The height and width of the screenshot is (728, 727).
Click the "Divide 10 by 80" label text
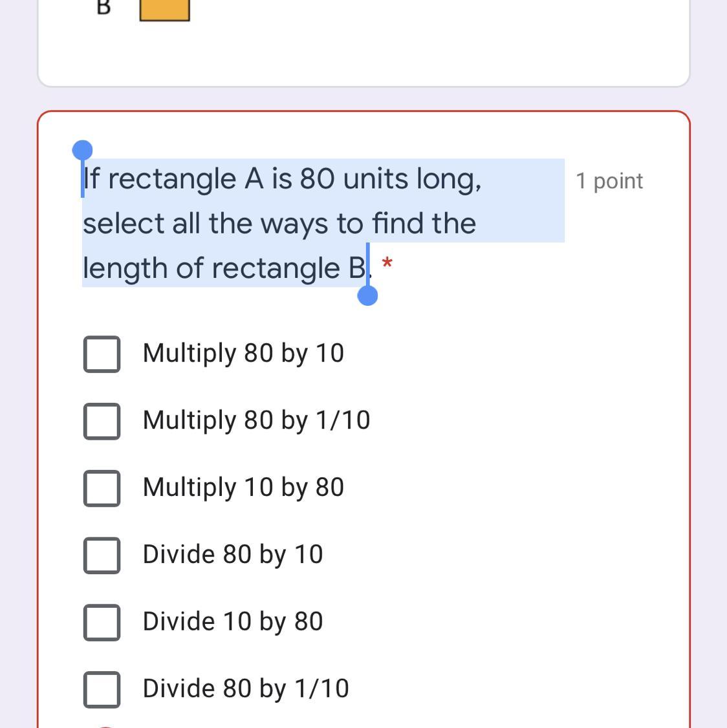pyautogui.click(x=233, y=622)
